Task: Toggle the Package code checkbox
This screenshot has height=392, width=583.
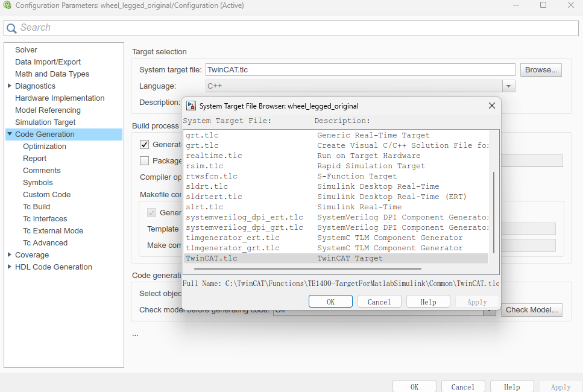Action: pyautogui.click(x=144, y=160)
